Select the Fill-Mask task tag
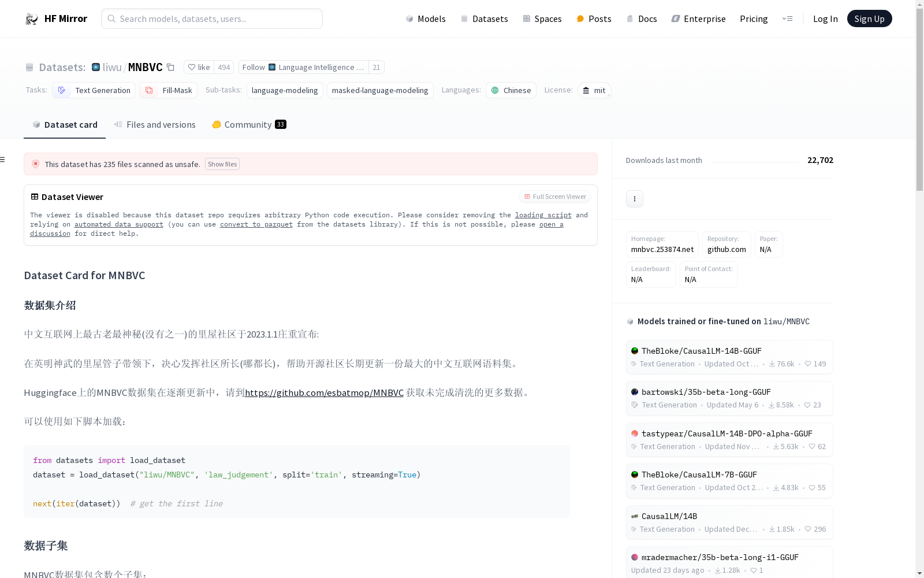 coord(168,90)
